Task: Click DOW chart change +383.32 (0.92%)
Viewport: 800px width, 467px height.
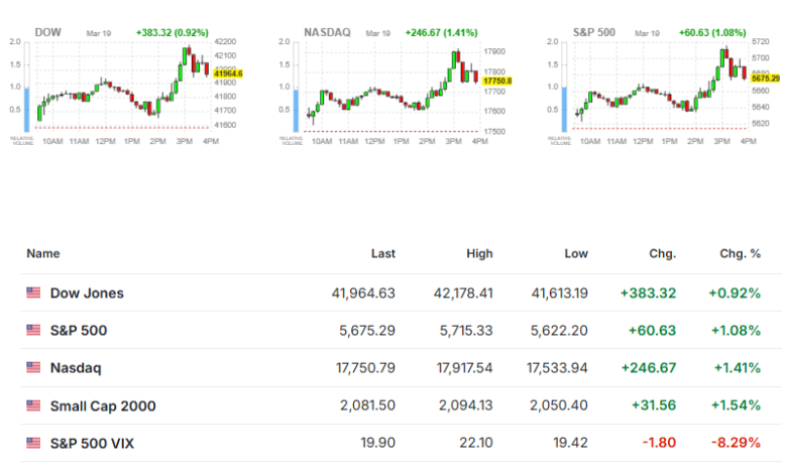Action: [x=172, y=33]
